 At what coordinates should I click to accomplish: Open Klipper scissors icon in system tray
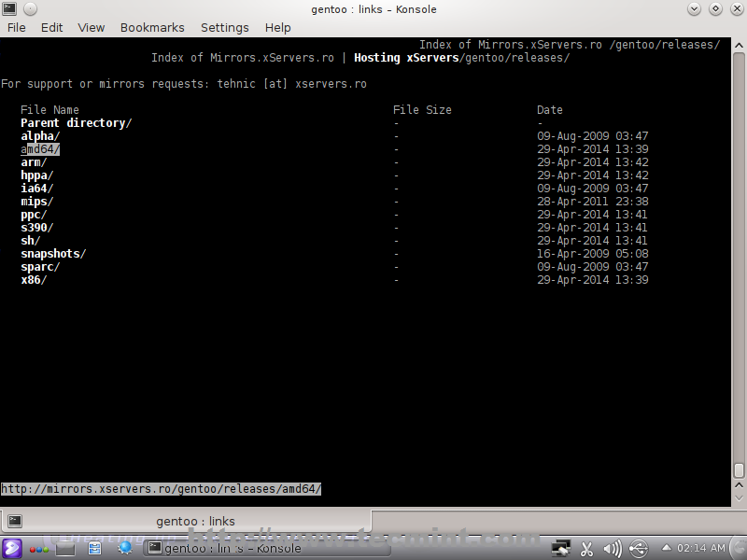586,550
